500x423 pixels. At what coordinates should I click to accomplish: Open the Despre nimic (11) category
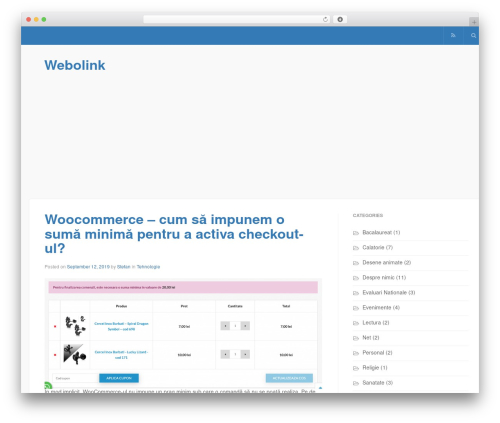pyautogui.click(x=384, y=277)
